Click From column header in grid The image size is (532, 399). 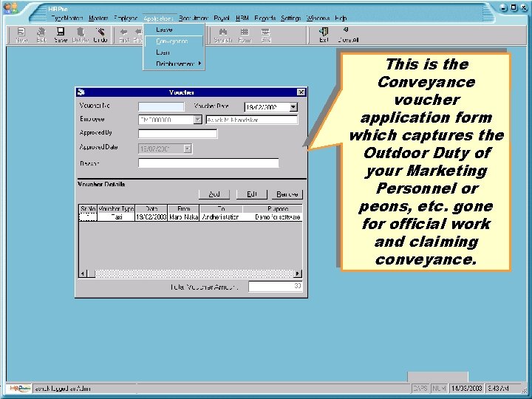pos(183,208)
